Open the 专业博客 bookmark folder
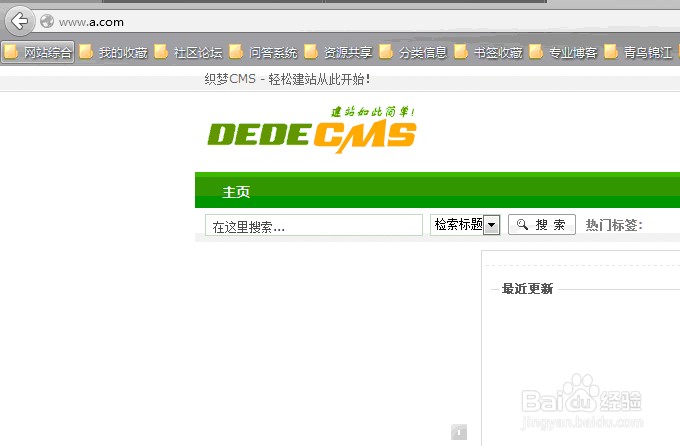This screenshot has height=446, width=680. (564, 52)
